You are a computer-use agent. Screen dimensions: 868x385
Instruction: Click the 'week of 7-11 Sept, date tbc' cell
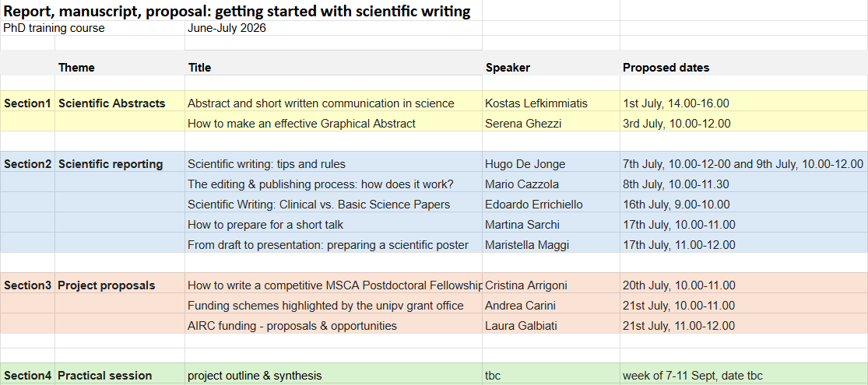pyautogui.click(x=692, y=376)
